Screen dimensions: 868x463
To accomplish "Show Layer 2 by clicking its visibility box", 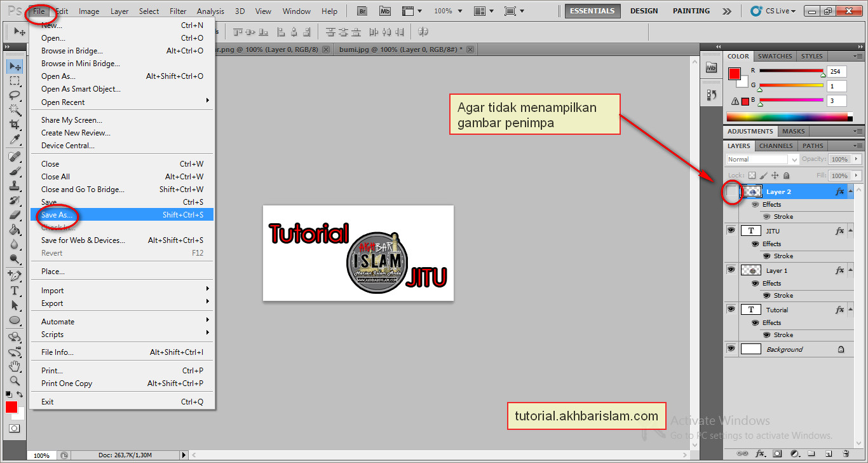I will pyautogui.click(x=731, y=191).
